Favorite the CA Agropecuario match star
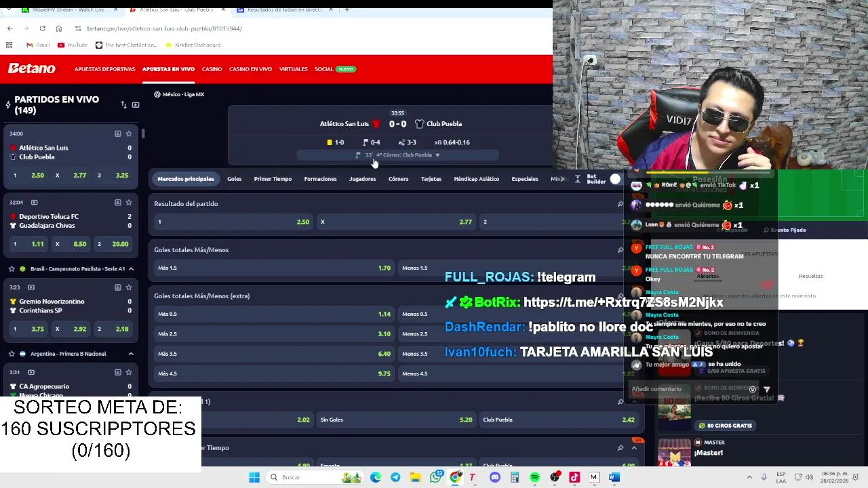This screenshot has width=868, height=488. 129,372
